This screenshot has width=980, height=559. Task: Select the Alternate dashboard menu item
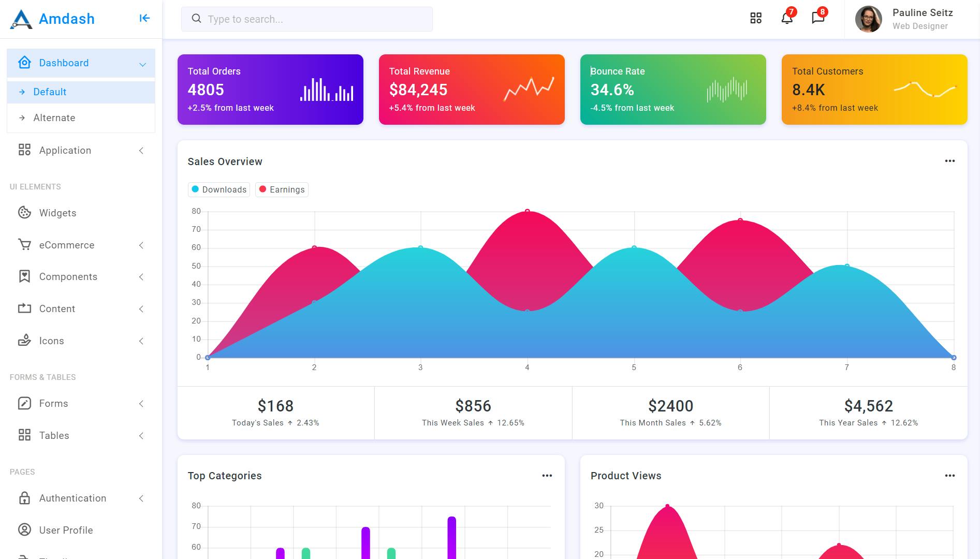(81, 118)
